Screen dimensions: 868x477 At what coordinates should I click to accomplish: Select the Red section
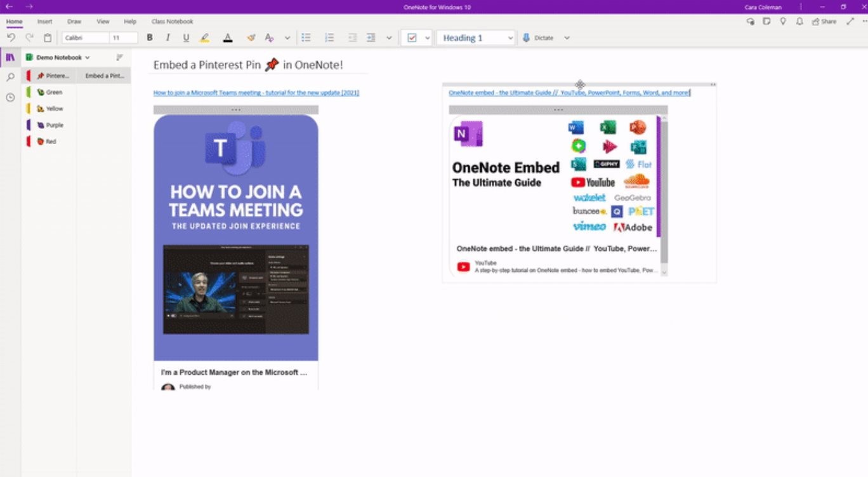click(50, 142)
